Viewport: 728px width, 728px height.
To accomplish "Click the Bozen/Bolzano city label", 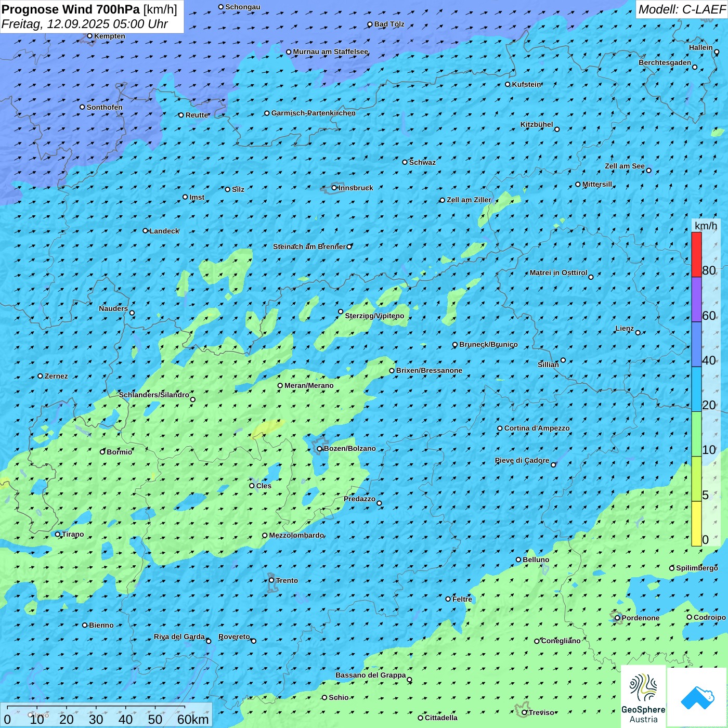I will 349,448.
